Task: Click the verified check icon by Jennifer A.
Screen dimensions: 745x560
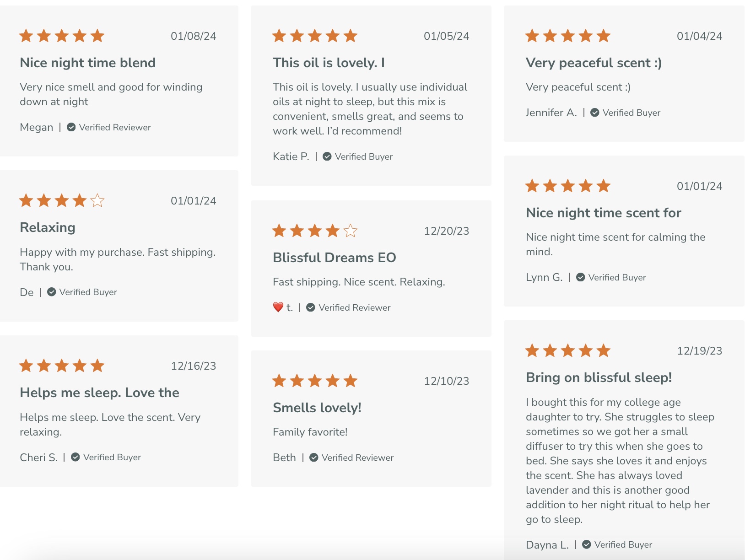Action: (595, 113)
